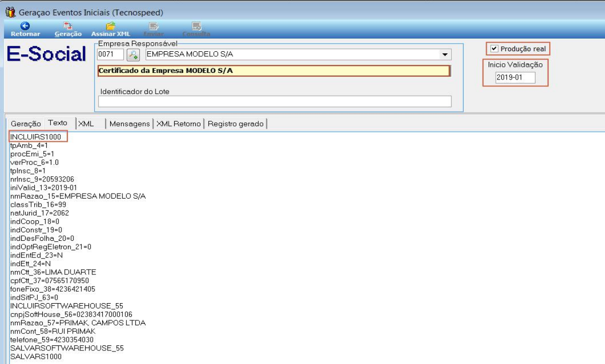This screenshot has height=364, width=605.
Task: Click the telefone_59=4230354030 line
Action: [51, 340]
